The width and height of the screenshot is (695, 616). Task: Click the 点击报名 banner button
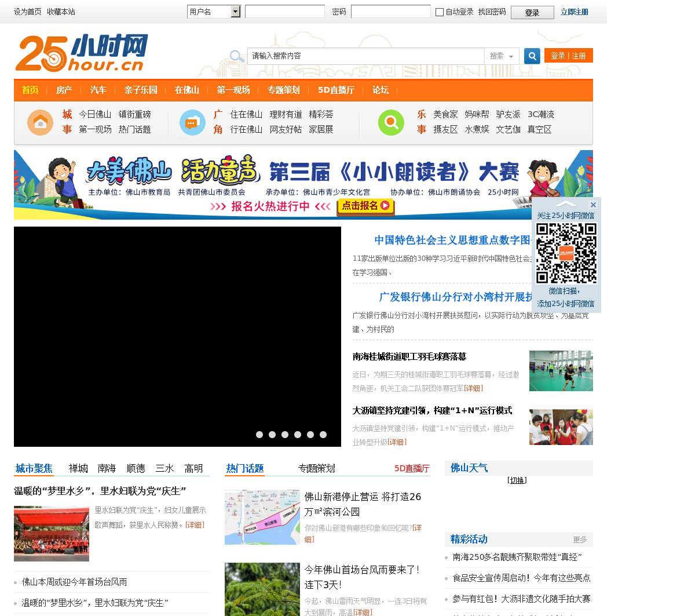click(x=365, y=206)
